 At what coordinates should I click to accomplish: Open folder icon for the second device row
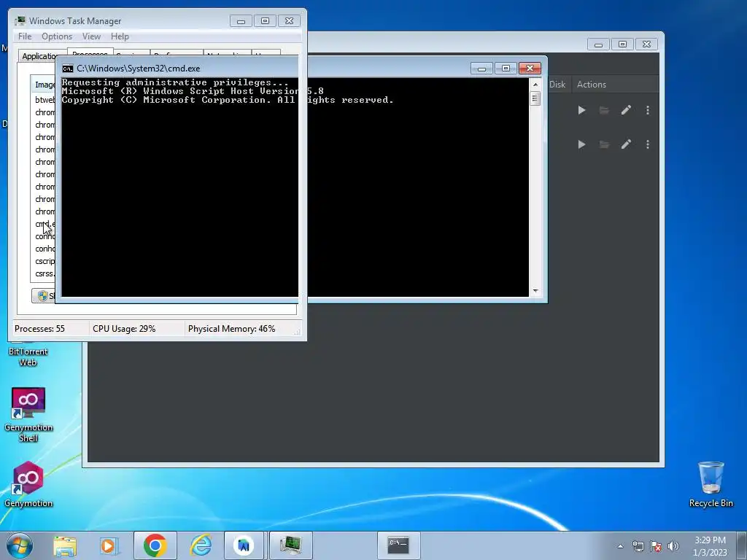(x=603, y=144)
